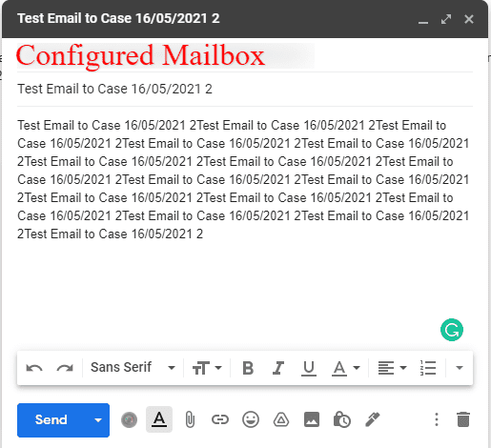Redo the last edit
This screenshot has height=448, width=491.
pyautogui.click(x=65, y=368)
